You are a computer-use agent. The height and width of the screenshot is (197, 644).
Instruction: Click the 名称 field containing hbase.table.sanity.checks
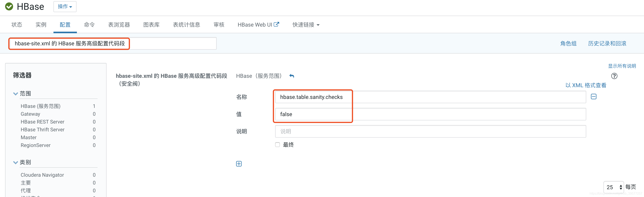coord(430,97)
